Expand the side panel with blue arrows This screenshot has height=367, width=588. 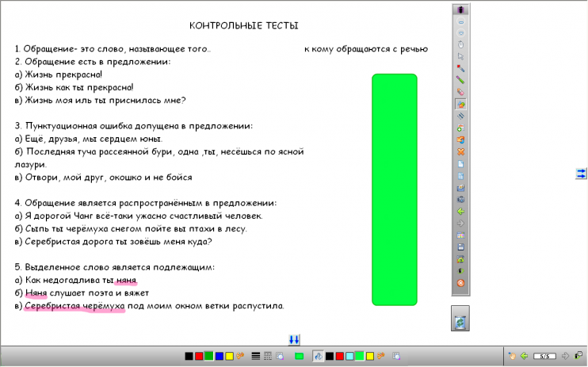[581, 173]
